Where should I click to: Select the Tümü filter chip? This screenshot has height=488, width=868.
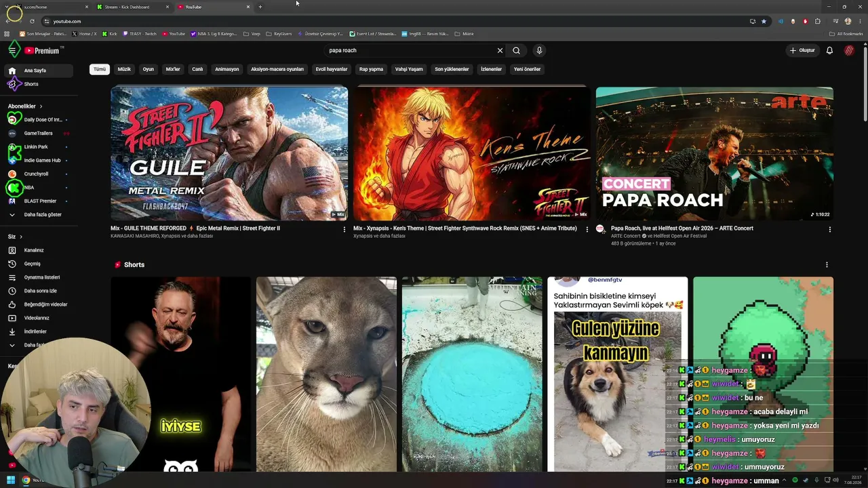pyautogui.click(x=100, y=69)
